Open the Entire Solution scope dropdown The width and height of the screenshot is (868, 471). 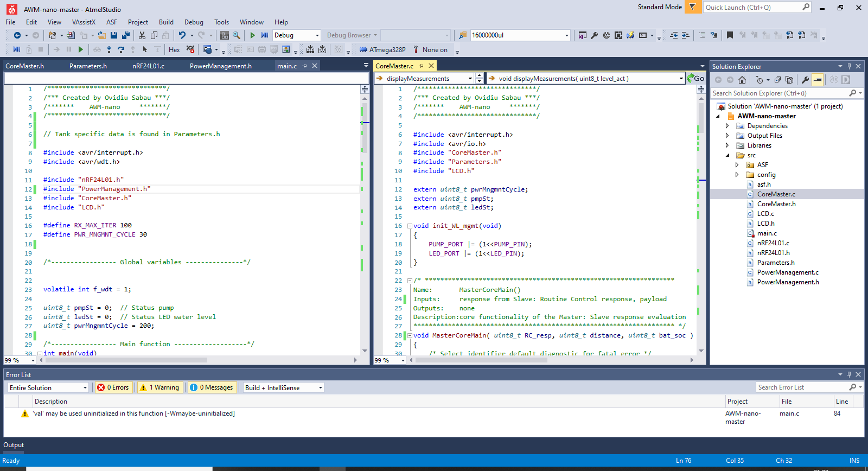(x=48, y=387)
